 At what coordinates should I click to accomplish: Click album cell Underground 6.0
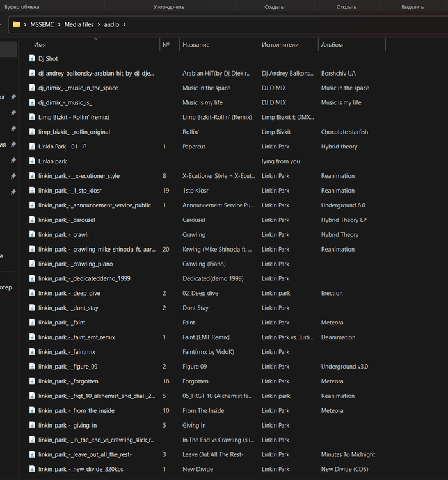pos(343,205)
